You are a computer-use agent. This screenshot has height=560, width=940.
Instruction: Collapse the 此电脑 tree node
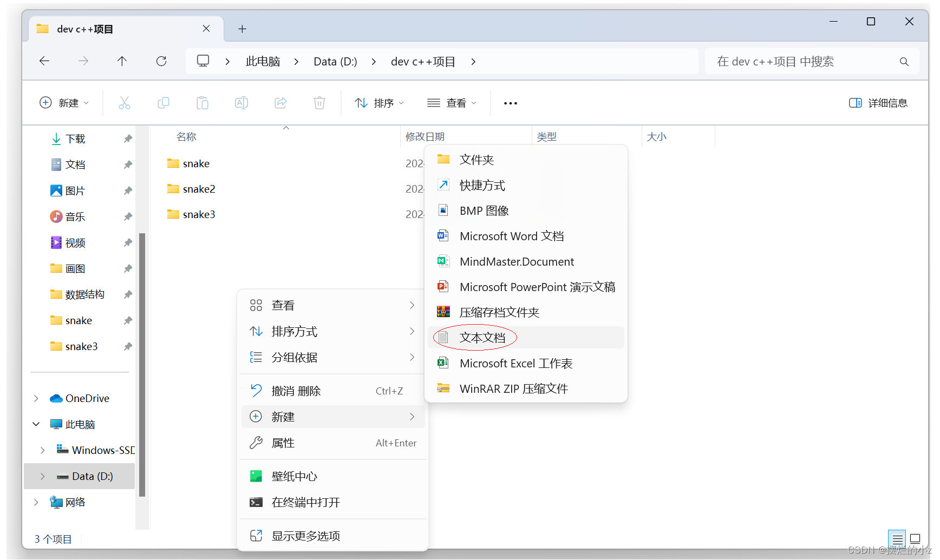[x=36, y=424]
